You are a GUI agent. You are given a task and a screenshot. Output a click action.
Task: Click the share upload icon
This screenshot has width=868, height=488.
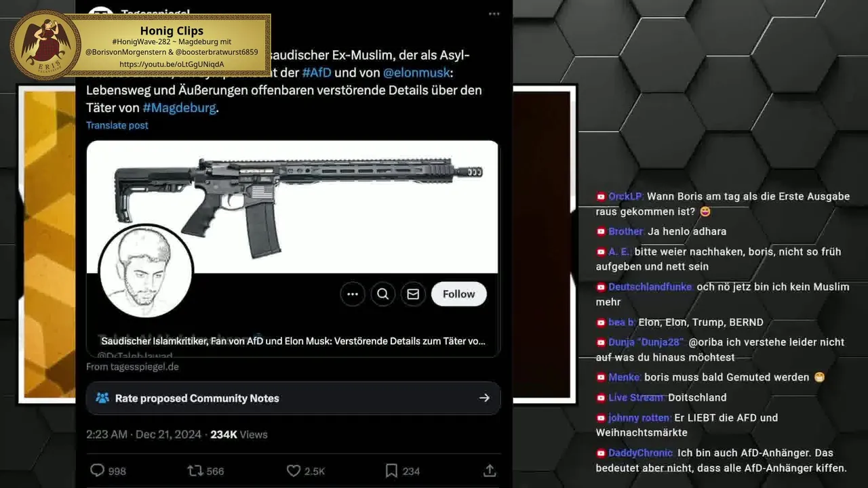(490, 470)
